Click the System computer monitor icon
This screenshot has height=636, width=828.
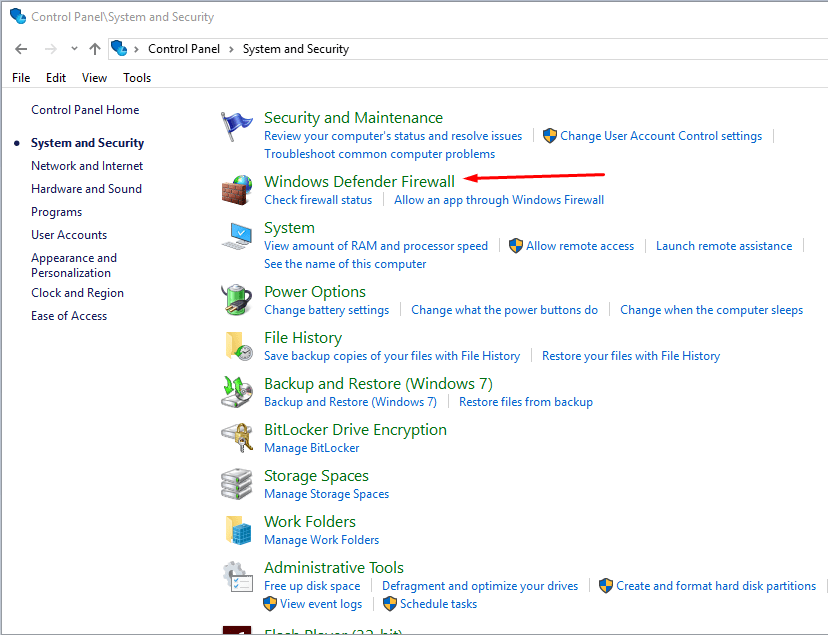click(237, 237)
